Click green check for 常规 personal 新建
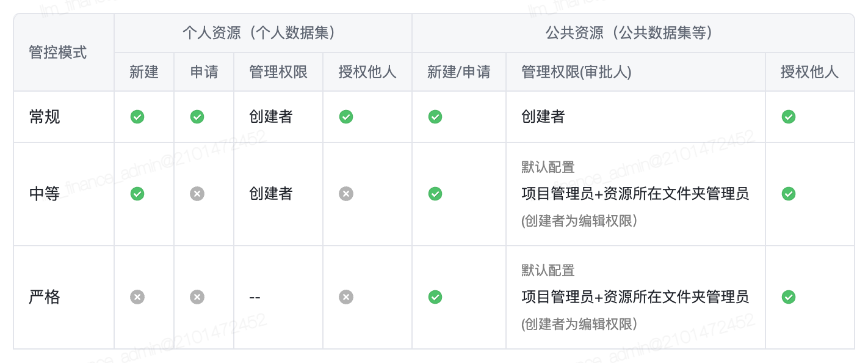The height and width of the screenshot is (363, 868). pos(137,117)
